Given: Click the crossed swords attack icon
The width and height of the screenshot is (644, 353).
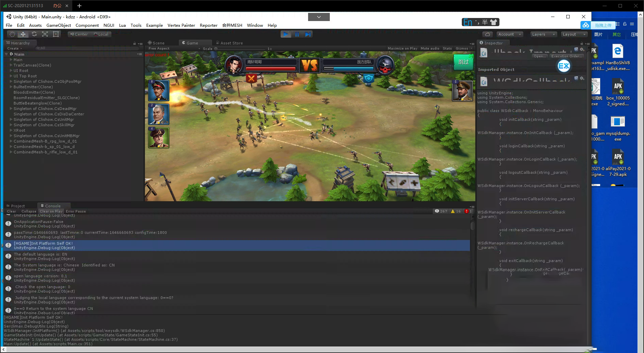Looking at the screenshot, I should pyautogui.click(x=251, y=79).
